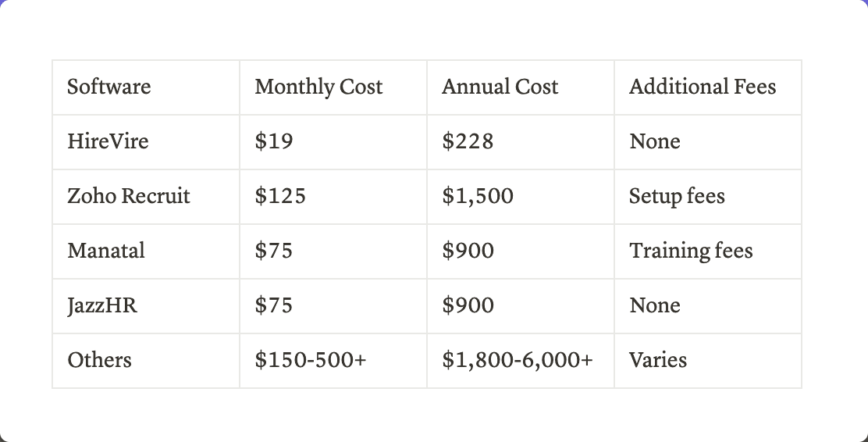Click the Annual Cost column header

500,87
